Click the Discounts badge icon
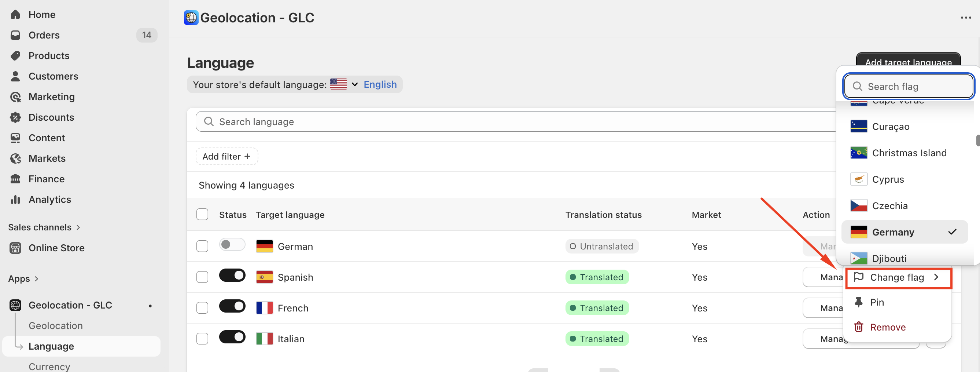This screenshot has height=372, width=980. click(15, 117)
